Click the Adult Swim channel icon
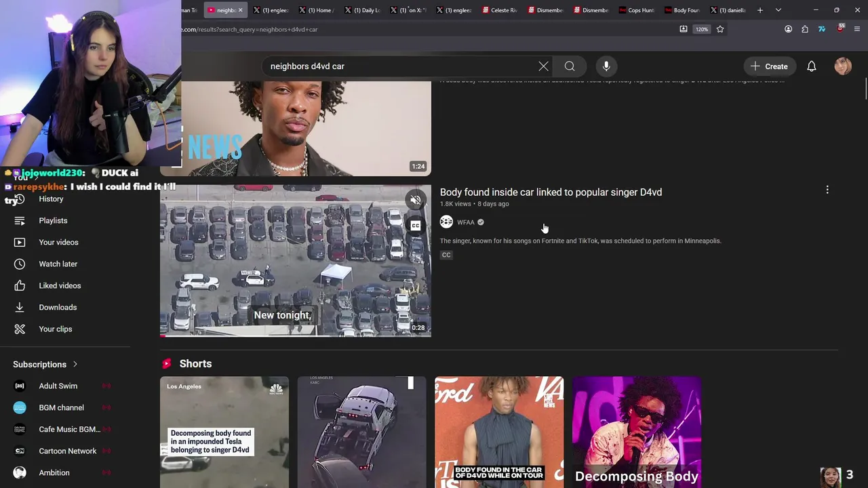Viewport: 868px width, 488px height. (x=20, y=386)
